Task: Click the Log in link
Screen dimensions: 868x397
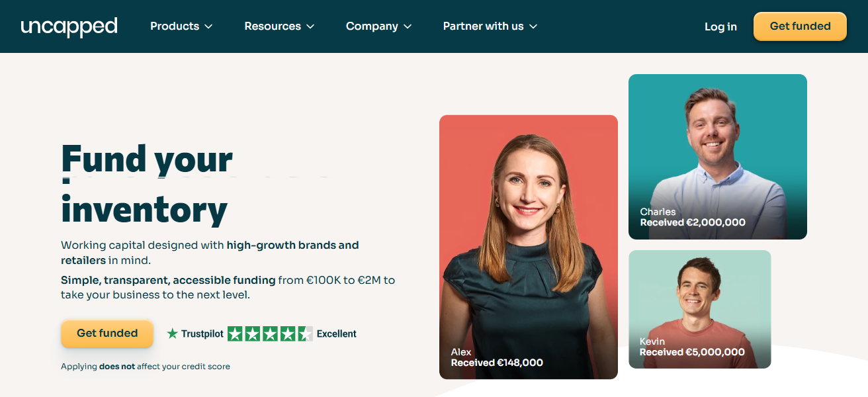Action: (x=720, y=26)
